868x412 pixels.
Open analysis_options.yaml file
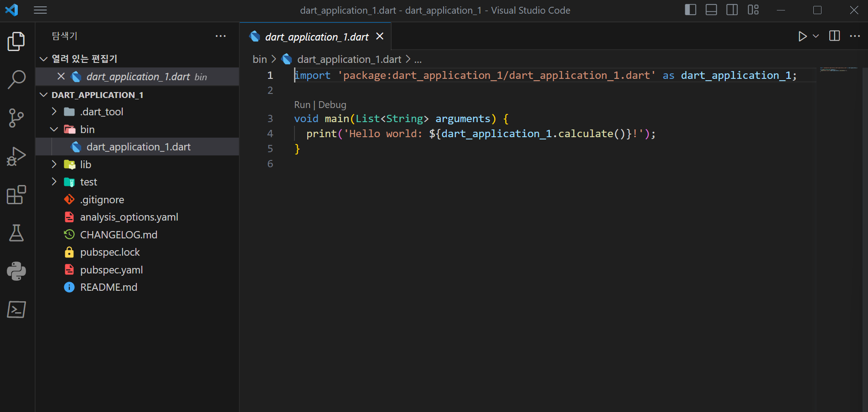pyautogui.click(x=137, y=217)
